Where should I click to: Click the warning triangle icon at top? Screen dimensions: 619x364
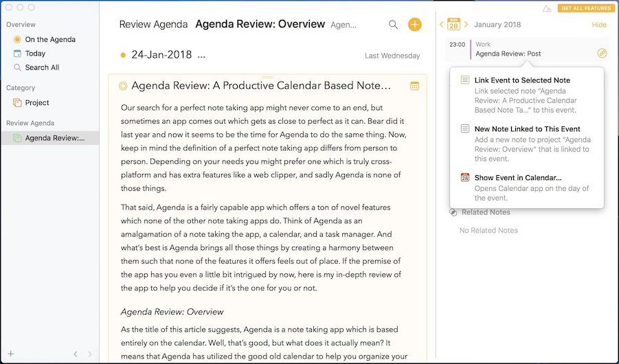coord(547,8)
